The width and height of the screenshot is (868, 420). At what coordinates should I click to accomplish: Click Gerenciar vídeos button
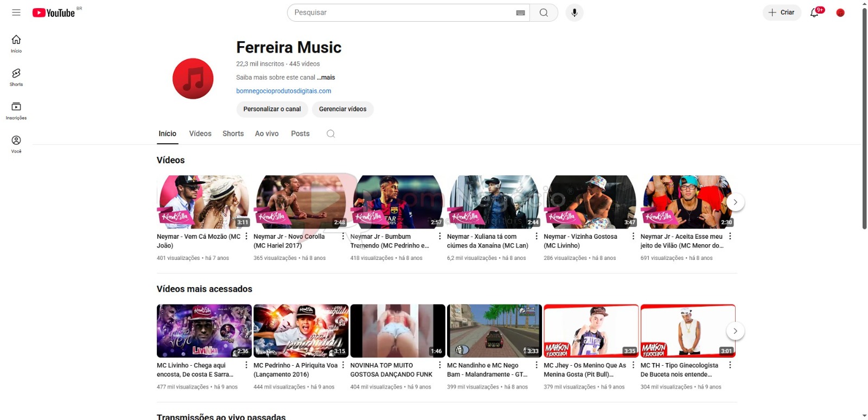(x=343, y=109)
